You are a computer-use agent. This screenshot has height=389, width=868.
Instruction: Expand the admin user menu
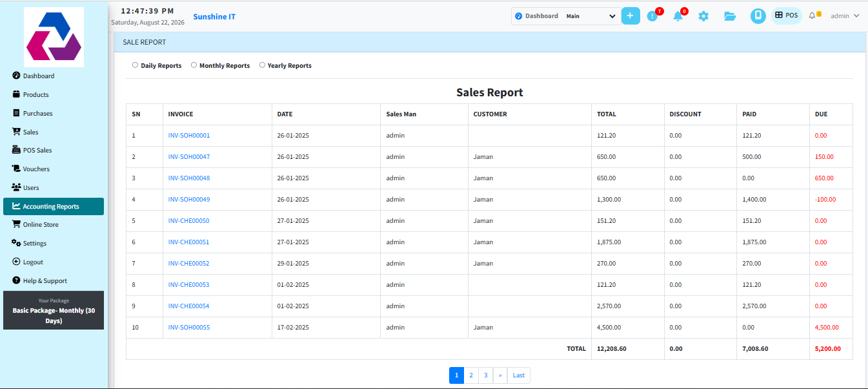(845, 16)
